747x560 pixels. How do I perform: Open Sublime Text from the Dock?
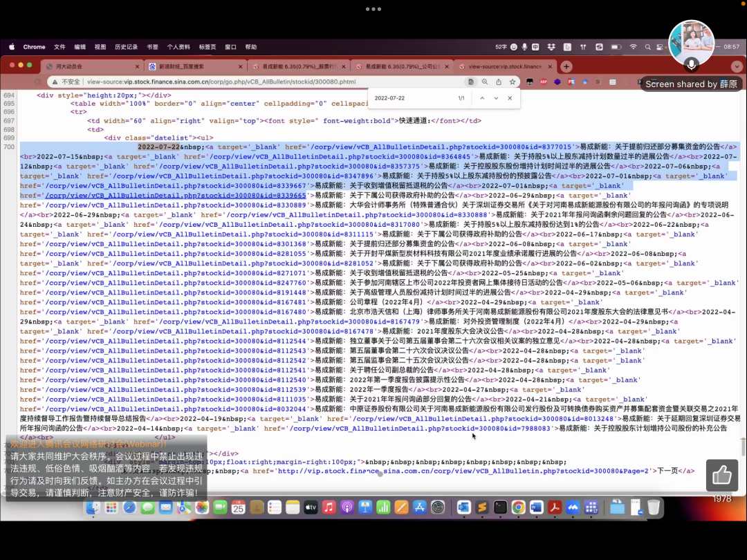click(481, 507)
